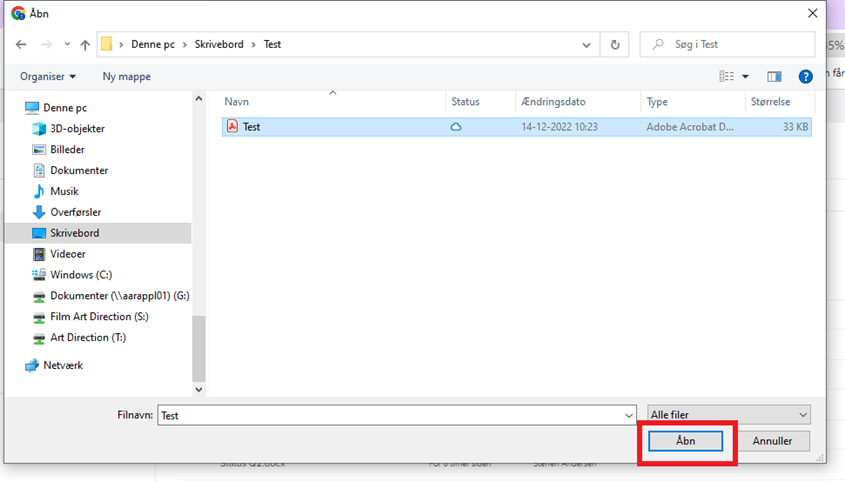Click the Åbn button
The height and width of the screenshot is (482, 845).
[x=685, y=441]
